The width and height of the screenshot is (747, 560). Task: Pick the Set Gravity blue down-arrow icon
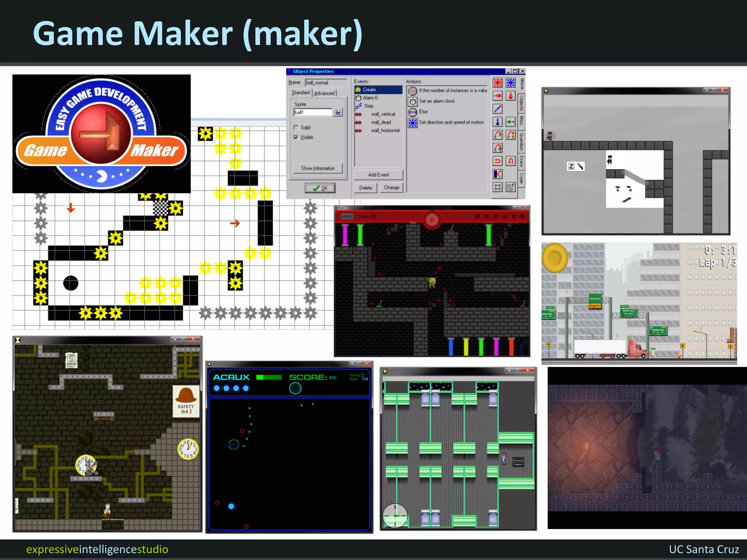(x=498, y=122)
